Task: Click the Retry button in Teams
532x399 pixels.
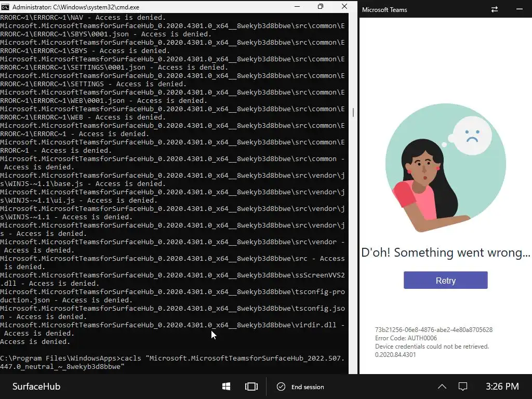Action: (445, 280)
